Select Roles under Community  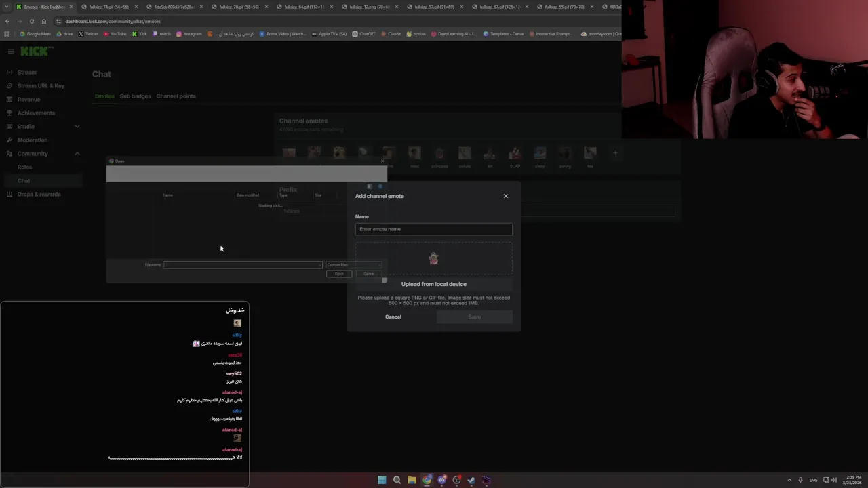24,167
